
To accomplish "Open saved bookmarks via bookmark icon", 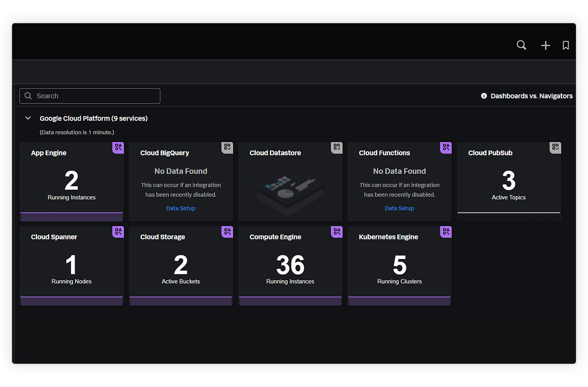I will point(566,45).
